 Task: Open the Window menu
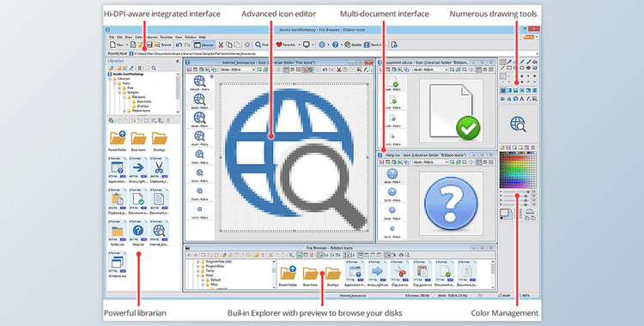point(190,37)
